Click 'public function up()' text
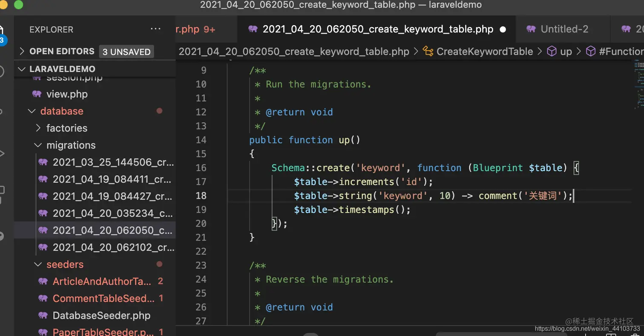This screenshot has width=644, height=336. (305, 140)
